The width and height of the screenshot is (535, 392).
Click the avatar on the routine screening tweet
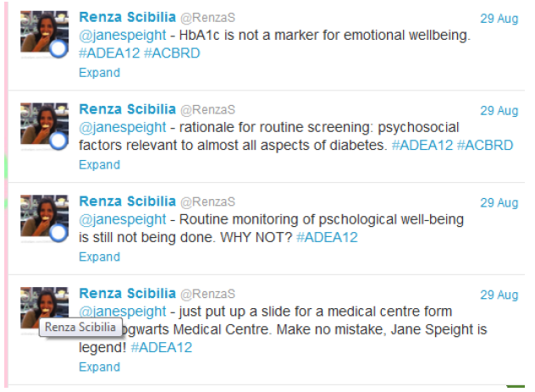click(43, 127)
